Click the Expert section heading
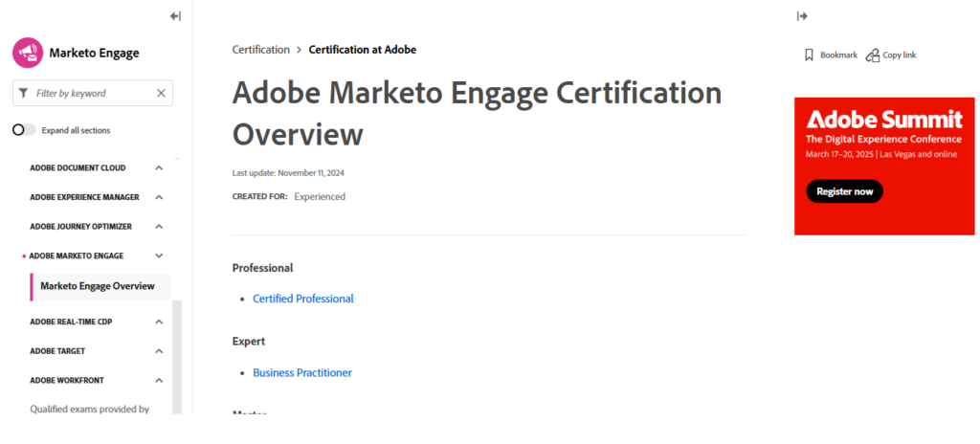980x444 pixels. coord(249,342)
